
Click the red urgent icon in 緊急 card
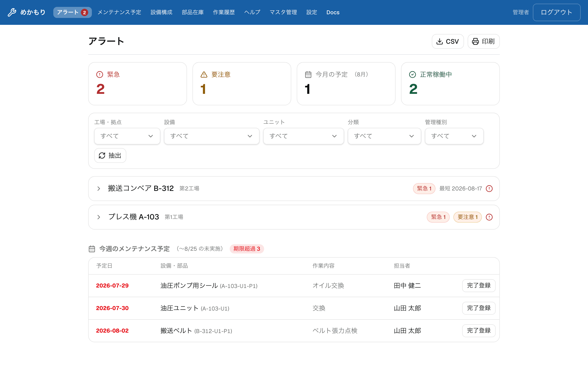[x=100, y=75]
